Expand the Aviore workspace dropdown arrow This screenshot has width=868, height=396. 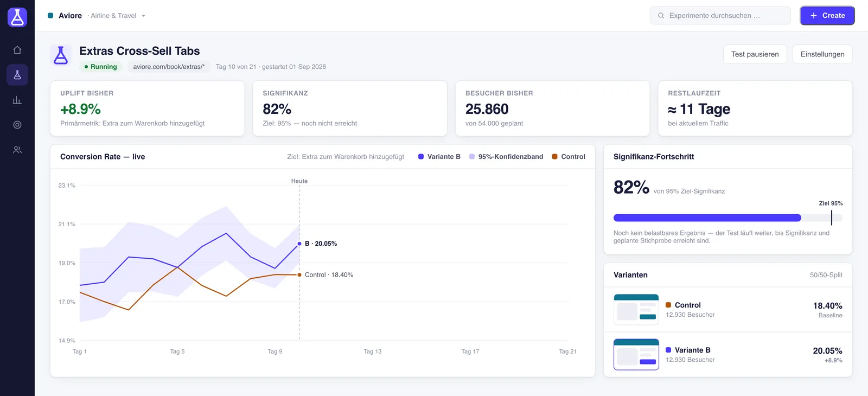tap(143, 16)
